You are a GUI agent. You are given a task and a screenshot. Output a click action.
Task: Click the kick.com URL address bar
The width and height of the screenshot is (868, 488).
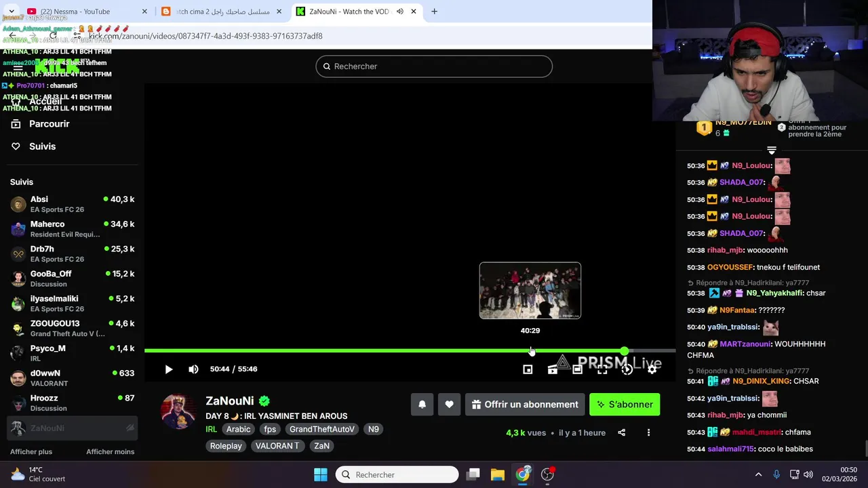click(x=205, y=36)
